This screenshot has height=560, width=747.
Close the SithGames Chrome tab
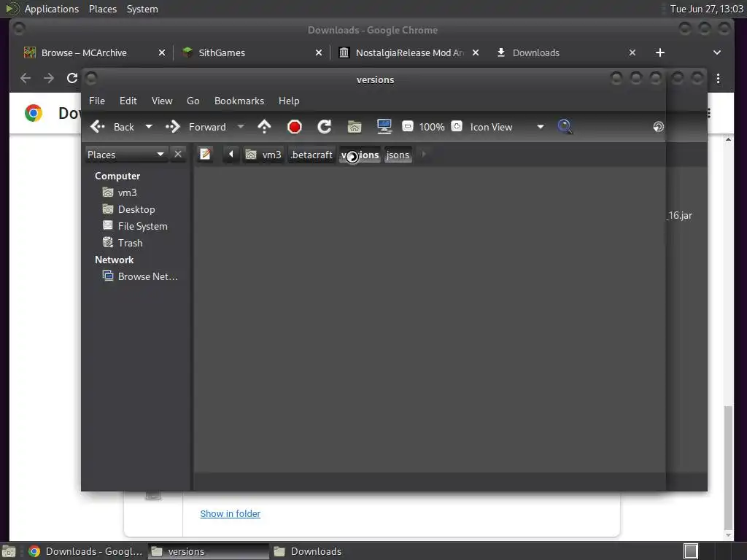click(319, 52)
